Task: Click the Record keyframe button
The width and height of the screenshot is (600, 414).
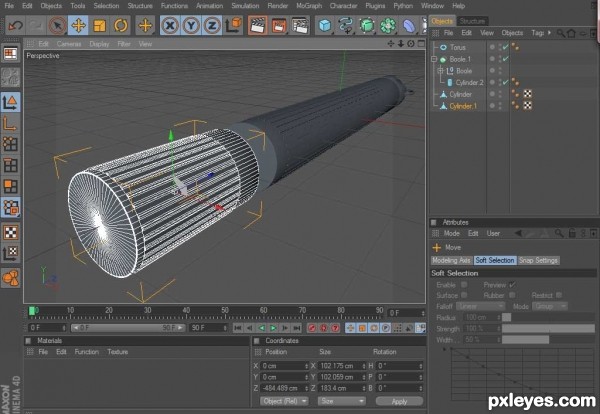Action: 312,328
